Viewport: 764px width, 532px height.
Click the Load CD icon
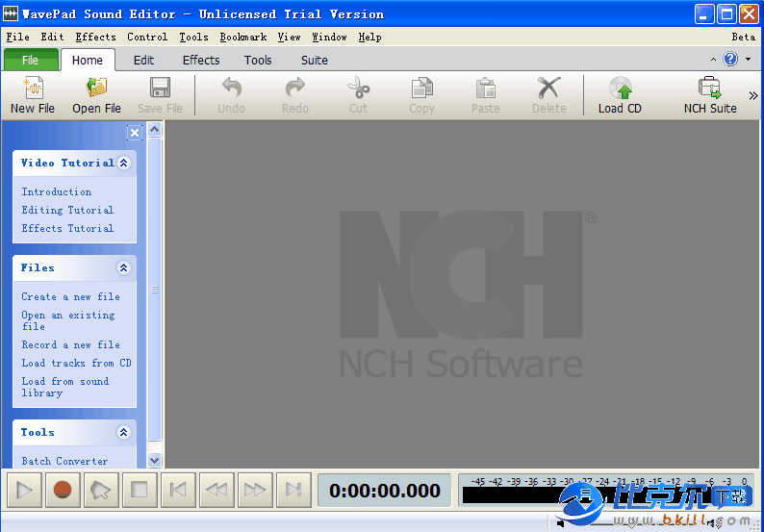click(x=621, y=89)
